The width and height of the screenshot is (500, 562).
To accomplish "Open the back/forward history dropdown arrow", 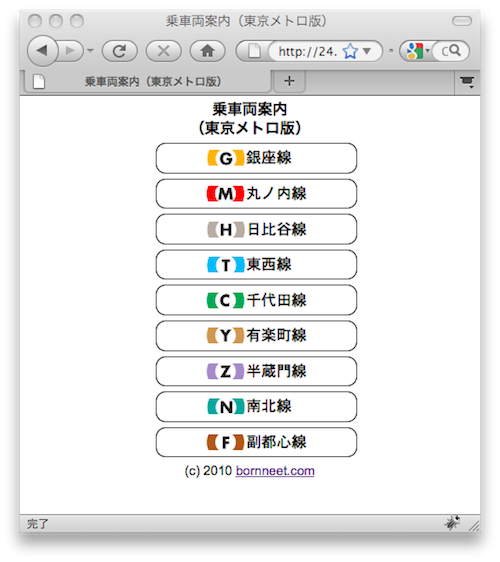I will [90, 51].
